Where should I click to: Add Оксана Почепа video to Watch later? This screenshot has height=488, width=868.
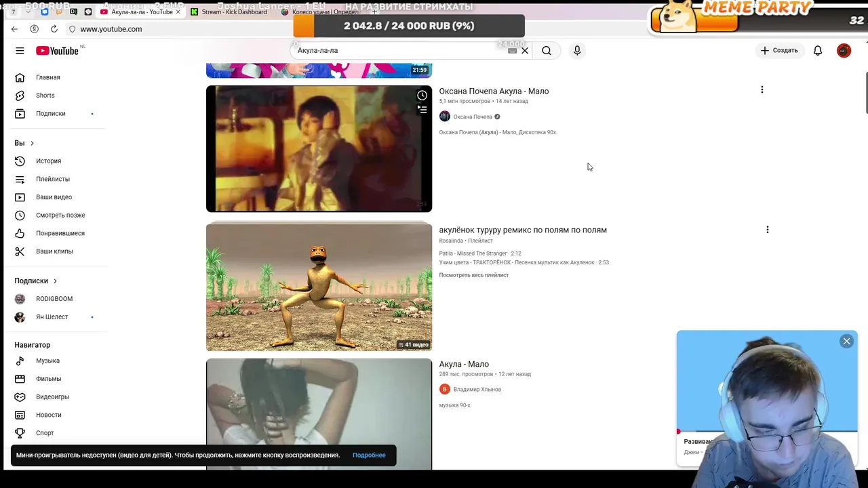tap(422, 95)
